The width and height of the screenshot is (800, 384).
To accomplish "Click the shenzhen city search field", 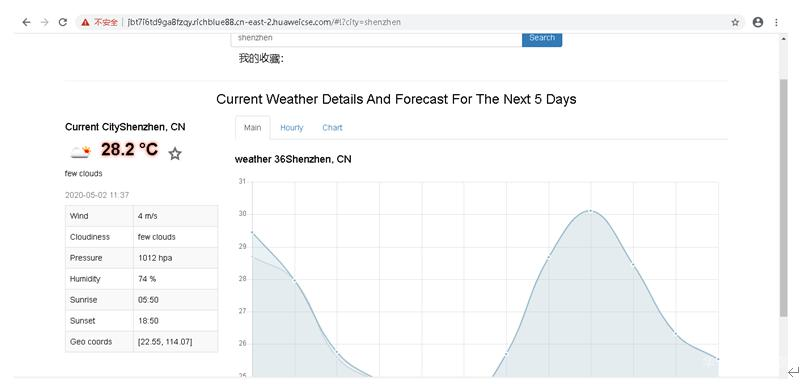I will point(377,39).
